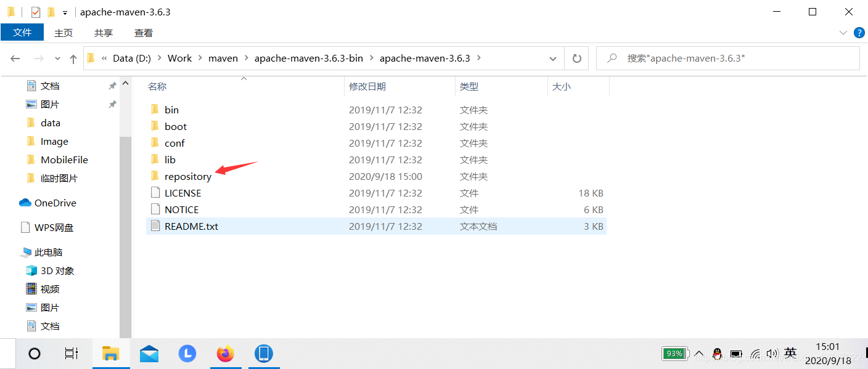Open 3D 对象 under 此电脑
Image resolution: width=868 pixels, height=369 pixels.
pos(57,270)
